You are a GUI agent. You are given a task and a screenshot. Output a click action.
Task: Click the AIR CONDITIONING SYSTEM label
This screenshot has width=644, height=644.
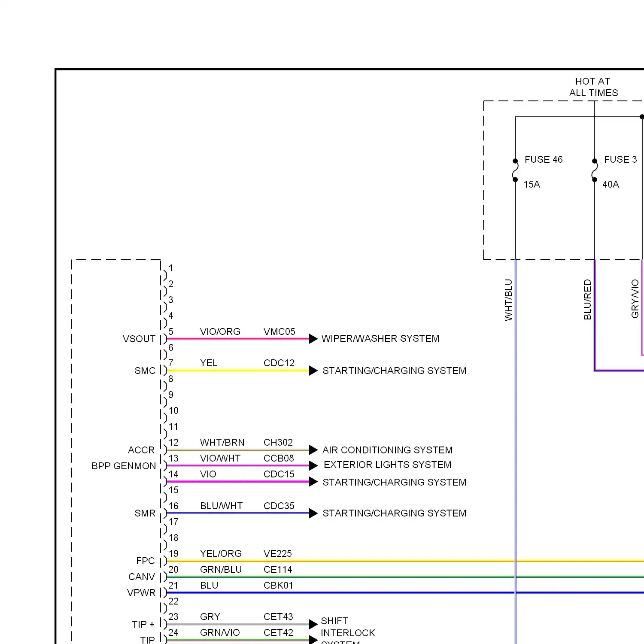(387, 450)
